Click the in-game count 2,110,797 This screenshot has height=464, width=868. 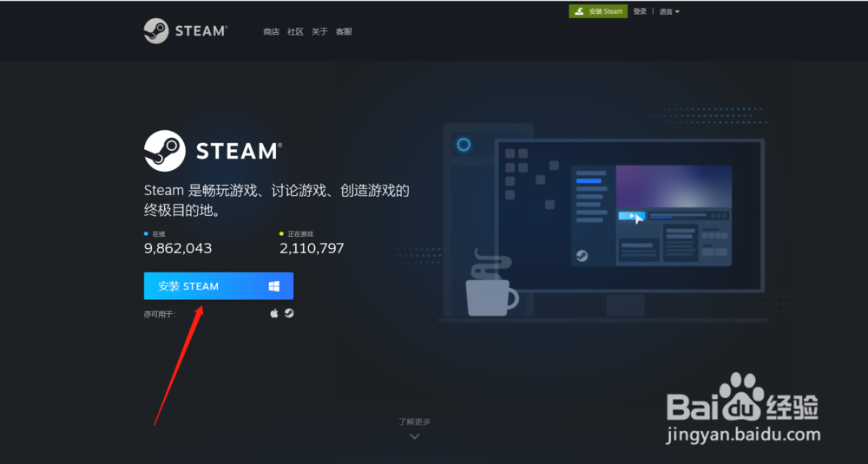[x=312, y=248]
